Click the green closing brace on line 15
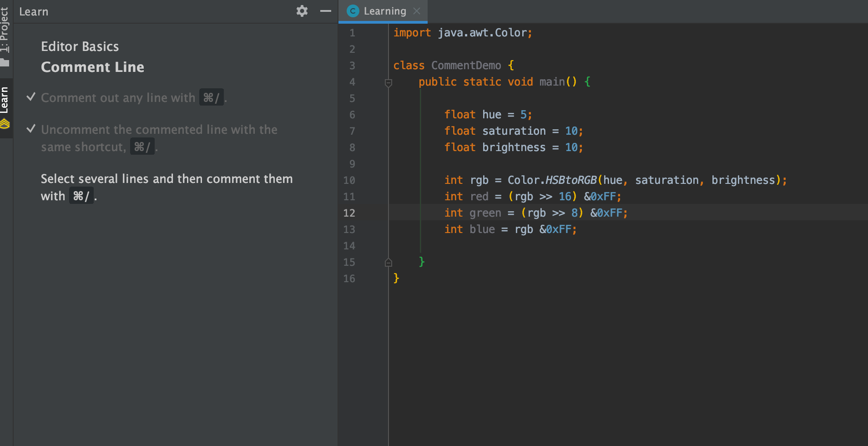The height and width of the screenshot is (446, 868). 422,262
